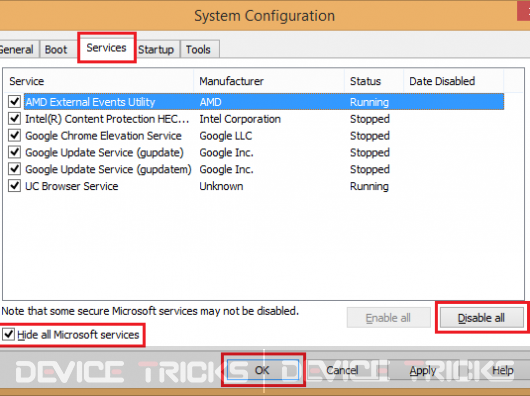Click the Disable all button

(x=481, y=318)
